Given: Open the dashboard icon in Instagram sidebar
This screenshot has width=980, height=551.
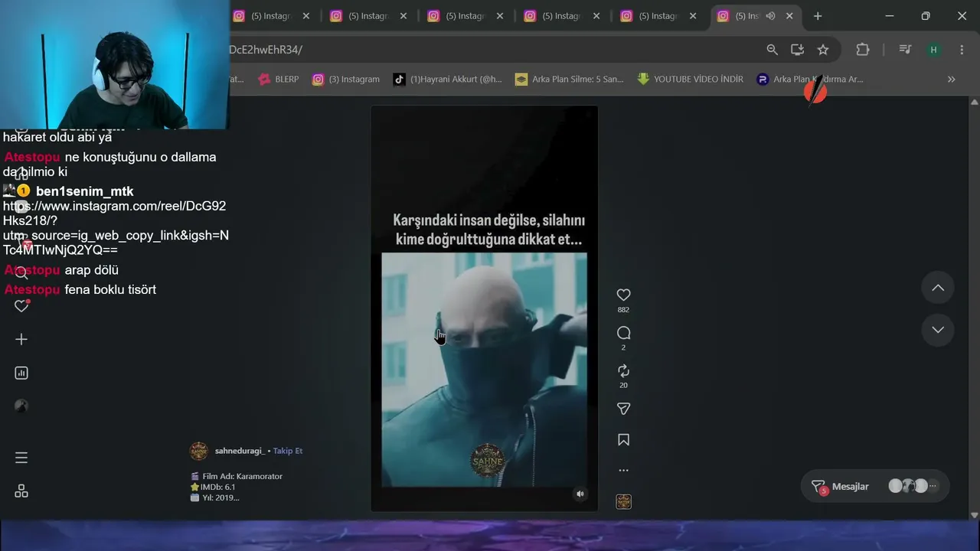Looking at the screenshot, I should tap(21, 373).
